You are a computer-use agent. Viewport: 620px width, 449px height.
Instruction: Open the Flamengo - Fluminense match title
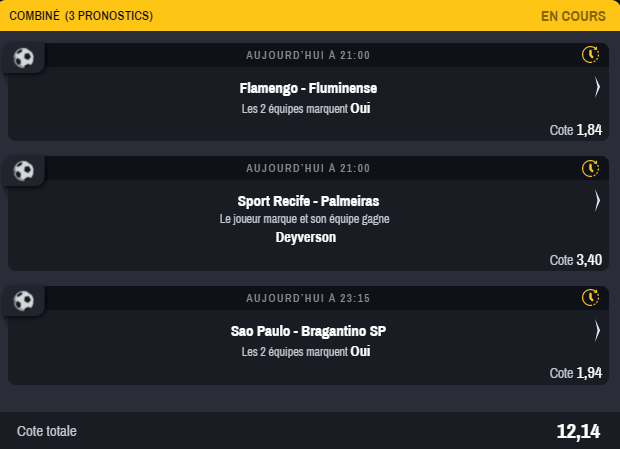point(308,88)
